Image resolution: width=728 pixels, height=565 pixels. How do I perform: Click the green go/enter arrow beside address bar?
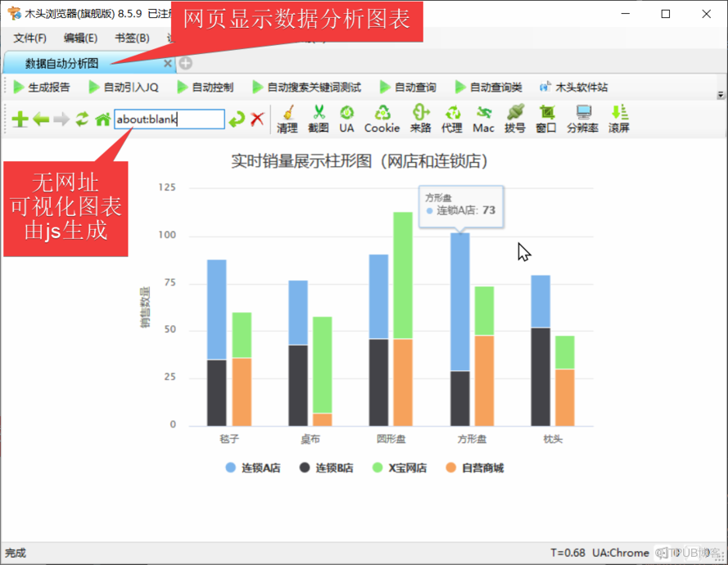237,120
